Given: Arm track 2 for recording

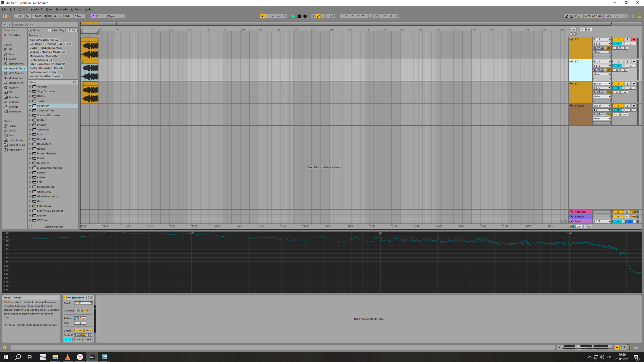Looking at the screenshot, I should [x=634, y=62].
